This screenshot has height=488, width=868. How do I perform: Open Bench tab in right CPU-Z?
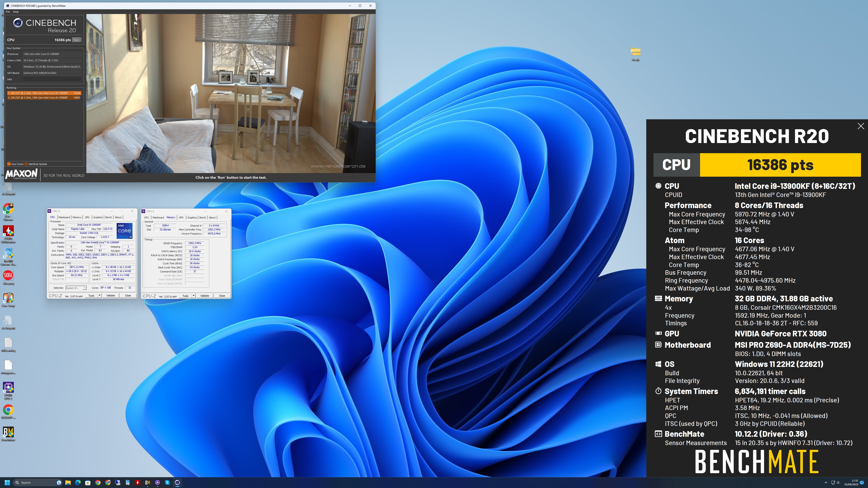[203, 218]
